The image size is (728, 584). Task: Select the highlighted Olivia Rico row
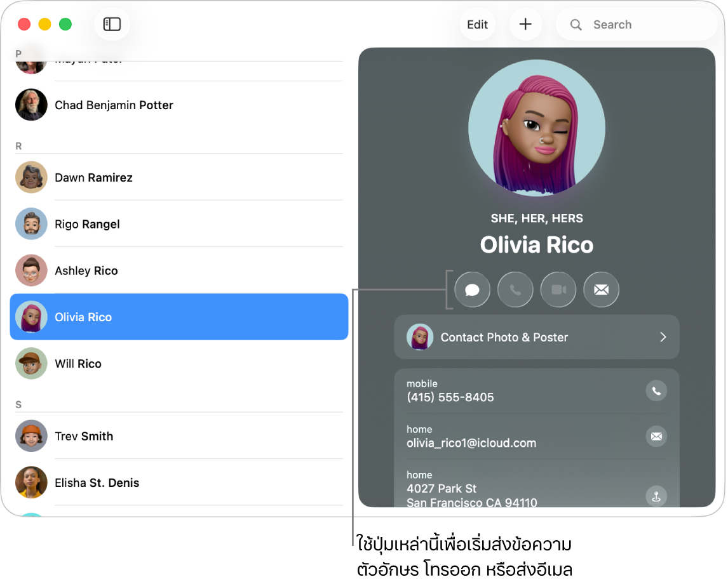[x=179, y=317]
